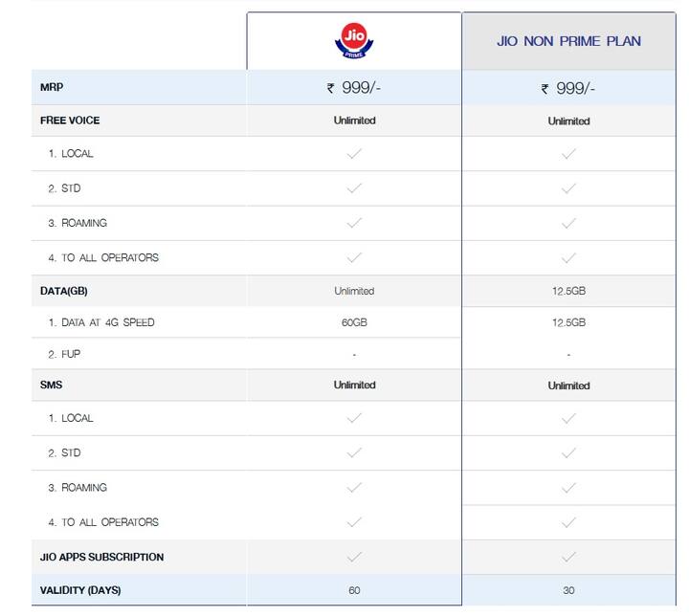Click Non Prime SMS STD checkmark
The height and width of the screenshot is (616, 689).
pos(568,453)
